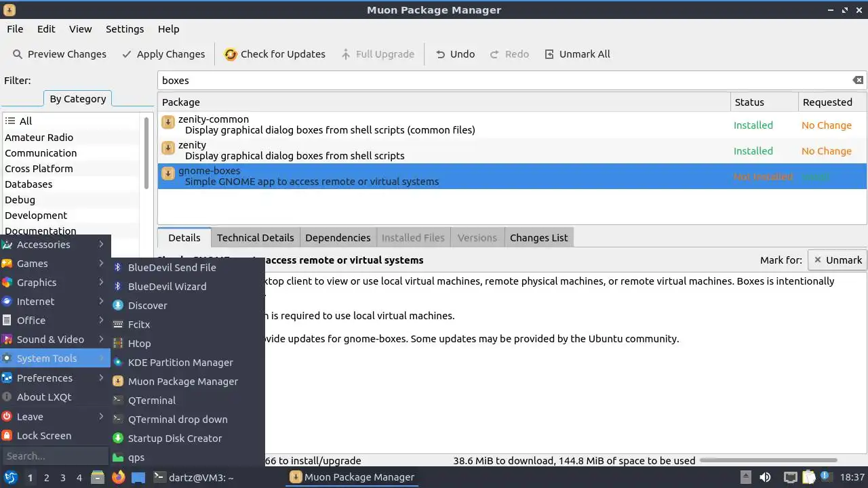Launch Startup Disk Creator

pyautogui.click(x=188, y=439)
